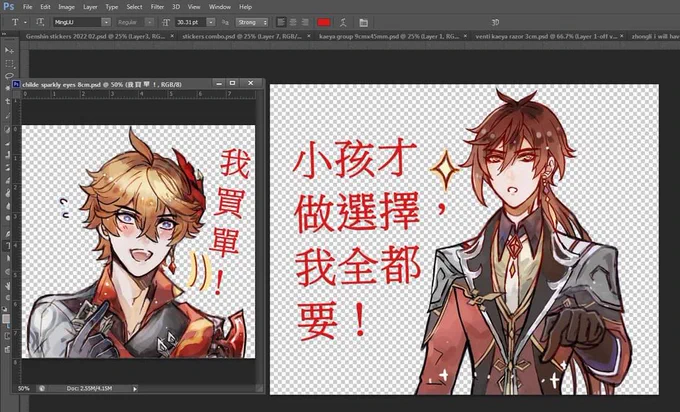The width and height of the screenshot is (680, 412).
Task: Open the Regular font style dropdown
Action: click(149, 22)
